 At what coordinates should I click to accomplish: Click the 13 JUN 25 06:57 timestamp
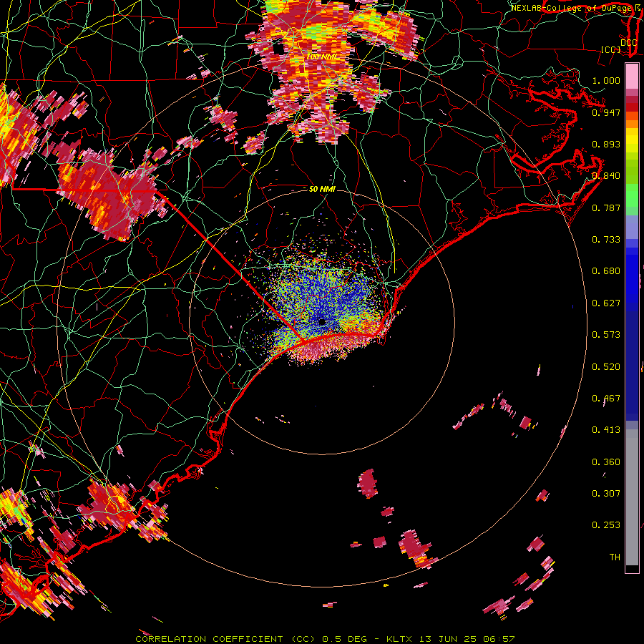coord(467,639)
